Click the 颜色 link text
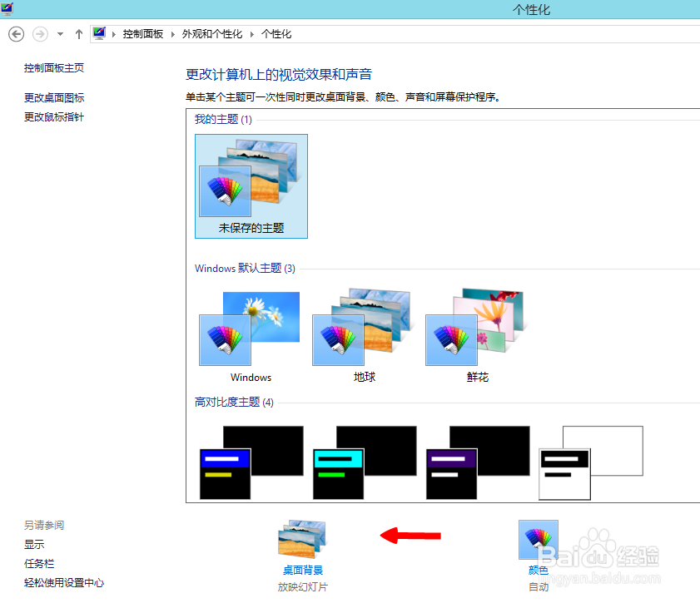Image resolution: width=700 pixels, height=603 pixels. (539, 570)
